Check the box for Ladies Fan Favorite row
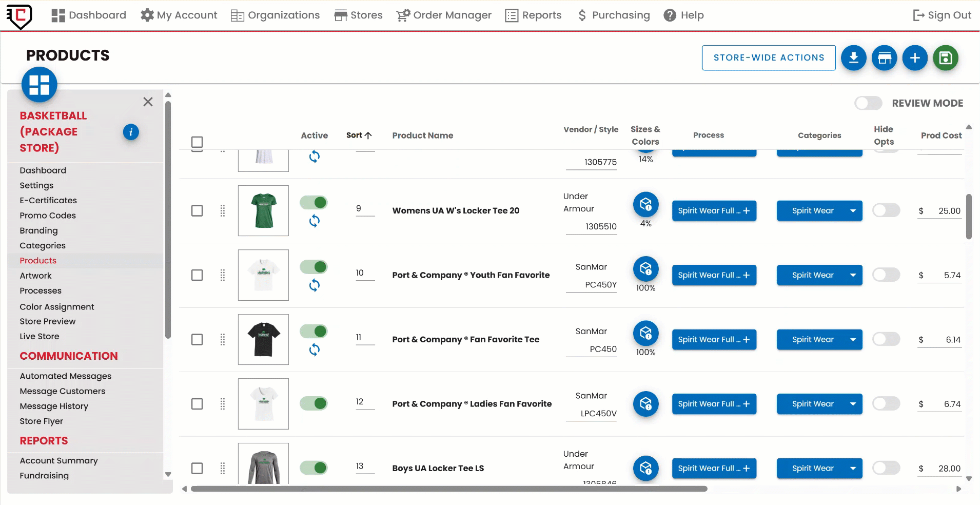Viewport: 980px width, 505px height. coord(197,404)
